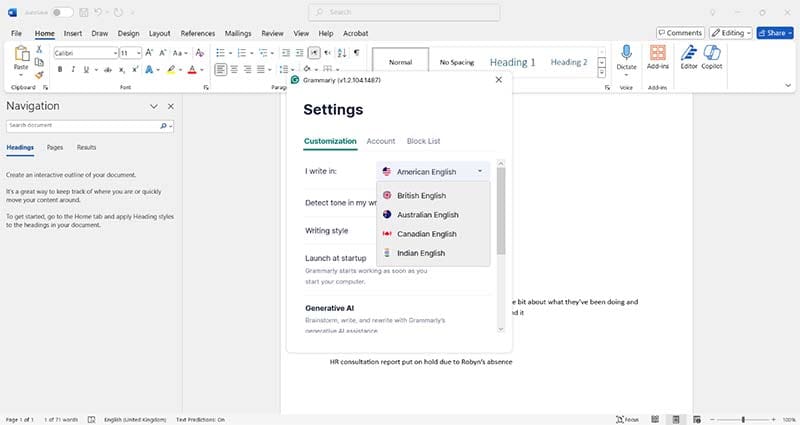The image size is (800, 425).
Task: Apply subscript formatting
Action: 121,69
